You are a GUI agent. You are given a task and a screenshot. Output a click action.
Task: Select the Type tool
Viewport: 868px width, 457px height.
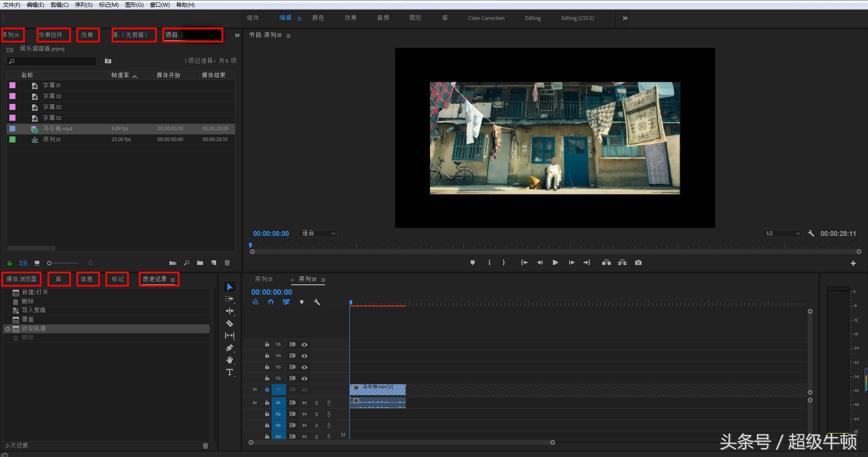(x=230, y=372)
